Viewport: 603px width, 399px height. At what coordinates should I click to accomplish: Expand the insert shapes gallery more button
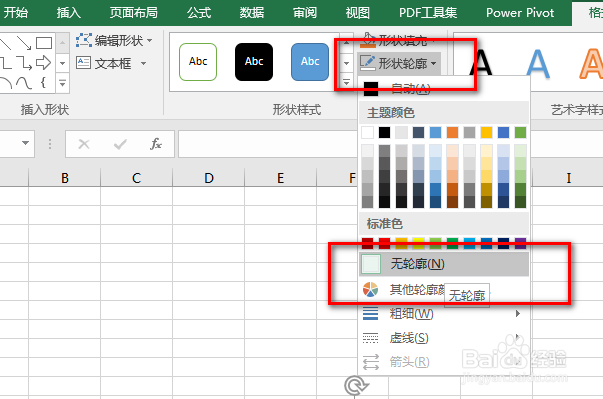point(62,82)
